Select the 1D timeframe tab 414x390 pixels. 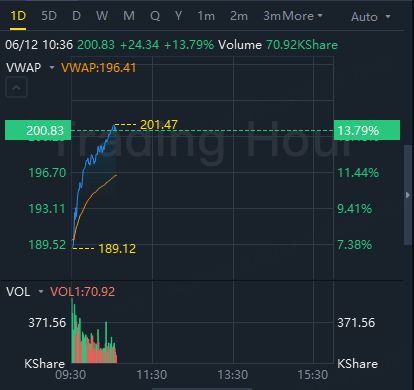[18, 16]
